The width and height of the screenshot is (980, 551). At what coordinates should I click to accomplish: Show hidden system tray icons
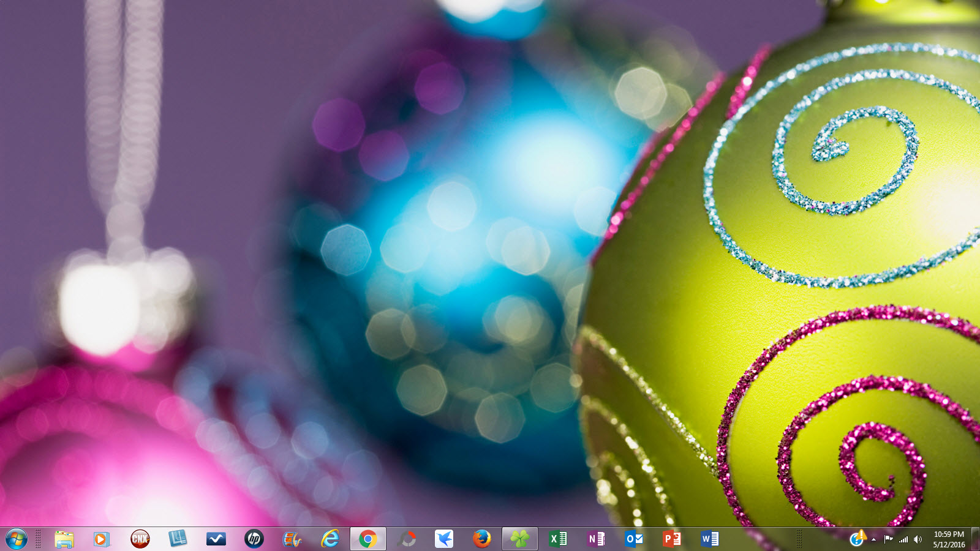point(874,539)
